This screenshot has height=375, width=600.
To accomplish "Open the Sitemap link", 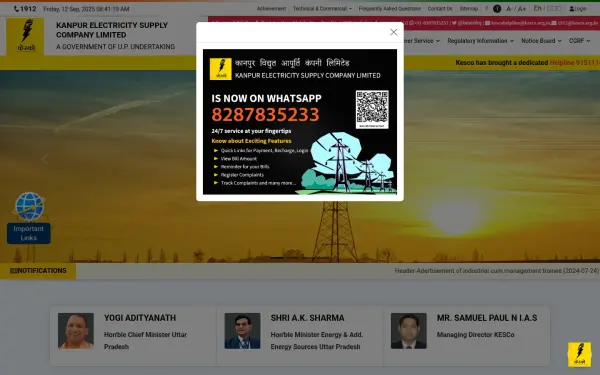I will pyautogui.click(x=469, y=8).
